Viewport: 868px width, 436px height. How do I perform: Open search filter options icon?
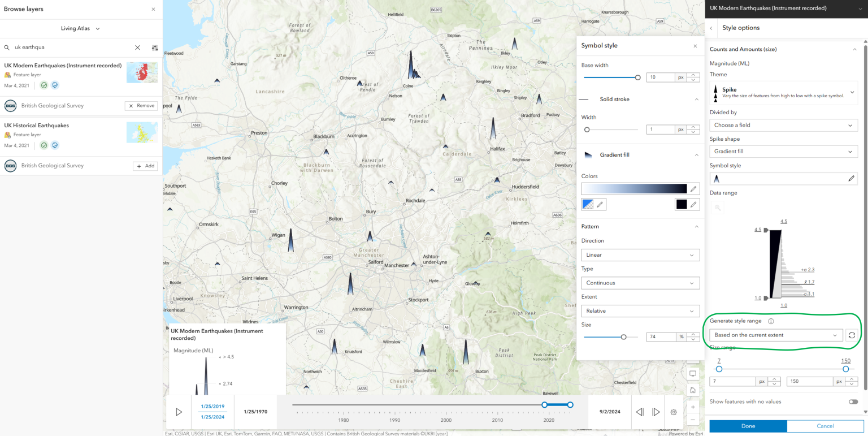(x=155, y=48)
